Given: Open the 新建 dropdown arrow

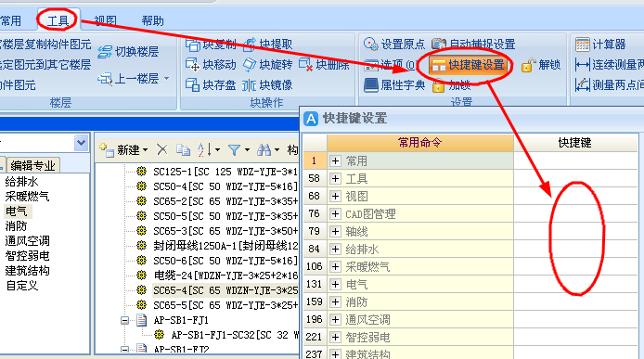Looking at the screenshot, I should click(x=145, y=150).
